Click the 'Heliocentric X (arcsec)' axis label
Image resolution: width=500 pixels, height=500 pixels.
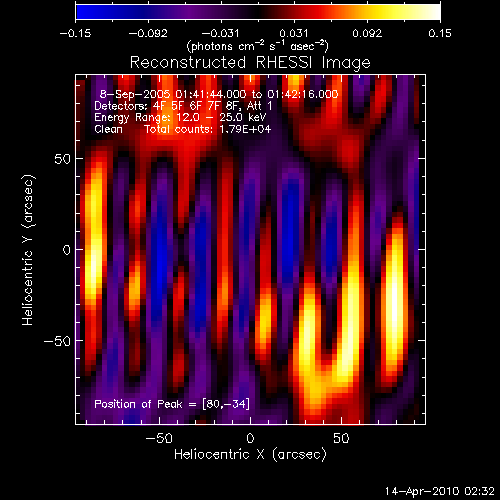tap(250, 455)
